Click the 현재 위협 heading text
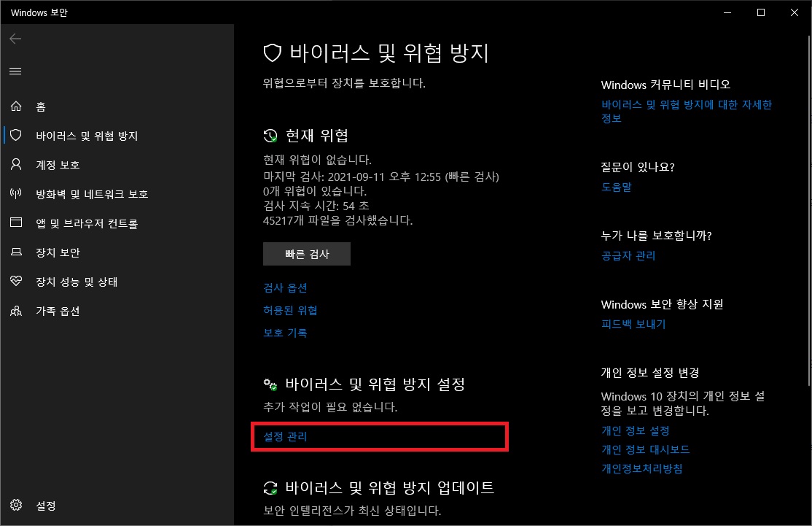 tap(317, 136)
